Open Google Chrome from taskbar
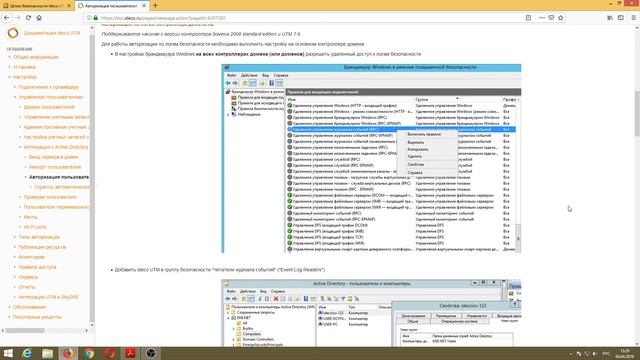Viewport: 640px width, 360px height. 89,353
